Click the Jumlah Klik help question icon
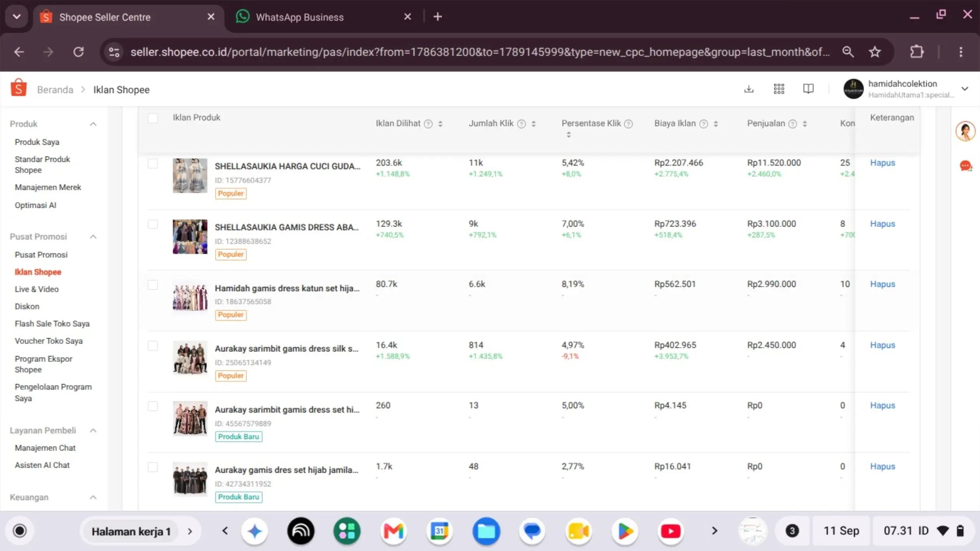The height and width of the screenshot is (551, 980). coord(521,124)
